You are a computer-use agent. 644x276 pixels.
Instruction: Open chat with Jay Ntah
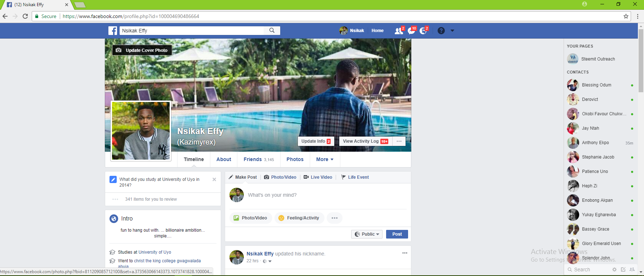600,128
